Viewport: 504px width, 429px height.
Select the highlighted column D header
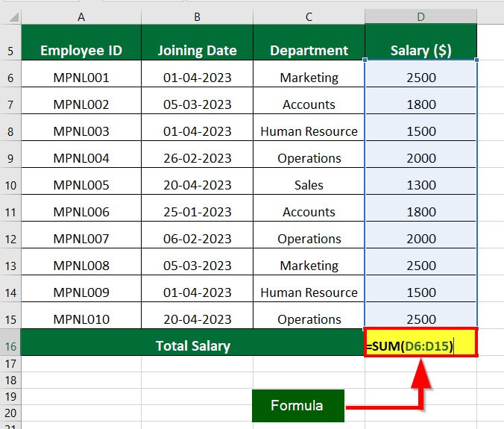pyautogui.click(x=420, y=16)
